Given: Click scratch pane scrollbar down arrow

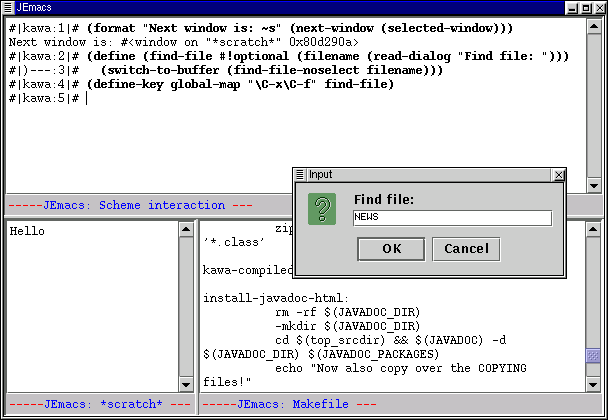Looking at the screenshot, I should tap(186, 384).
